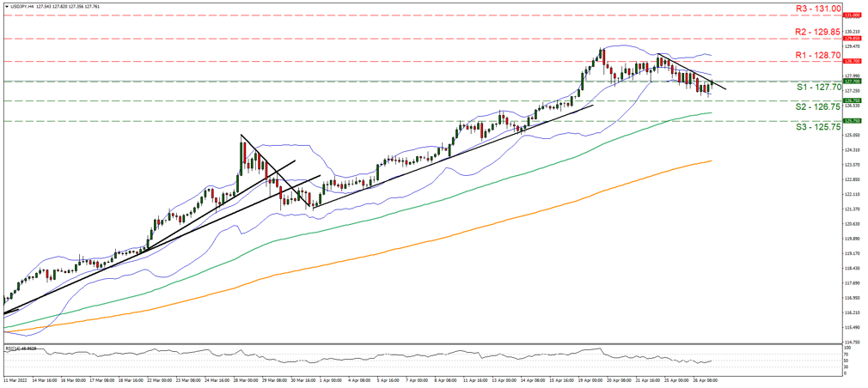This screenshot has height=388, width=868.
Task: Click the 5 Apr 16:00 time axis label
Action: point(388,381)
